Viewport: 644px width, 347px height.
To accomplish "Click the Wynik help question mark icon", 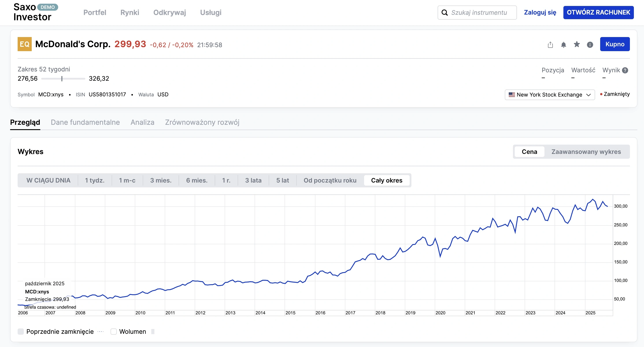I will (x=625, y=70).
